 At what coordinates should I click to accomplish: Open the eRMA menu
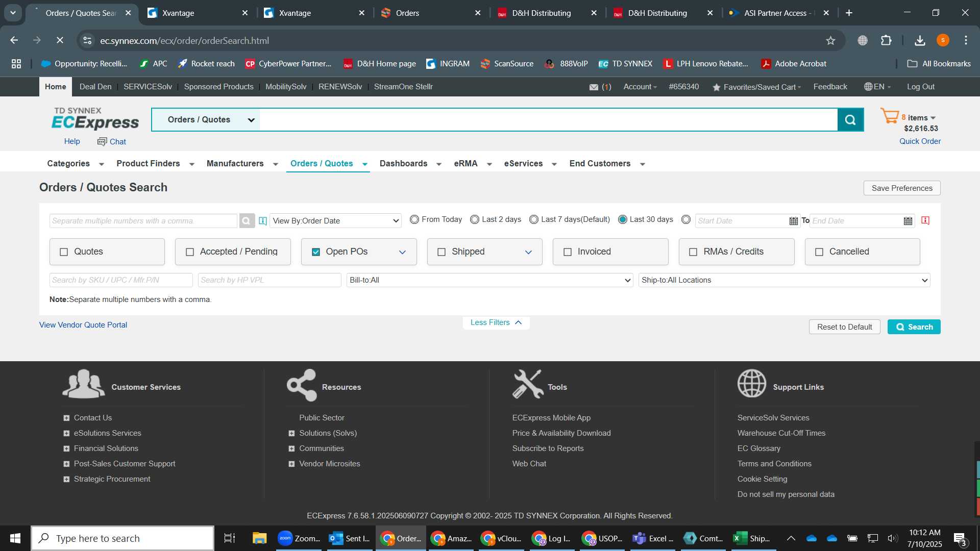click(x=473, y=164)
